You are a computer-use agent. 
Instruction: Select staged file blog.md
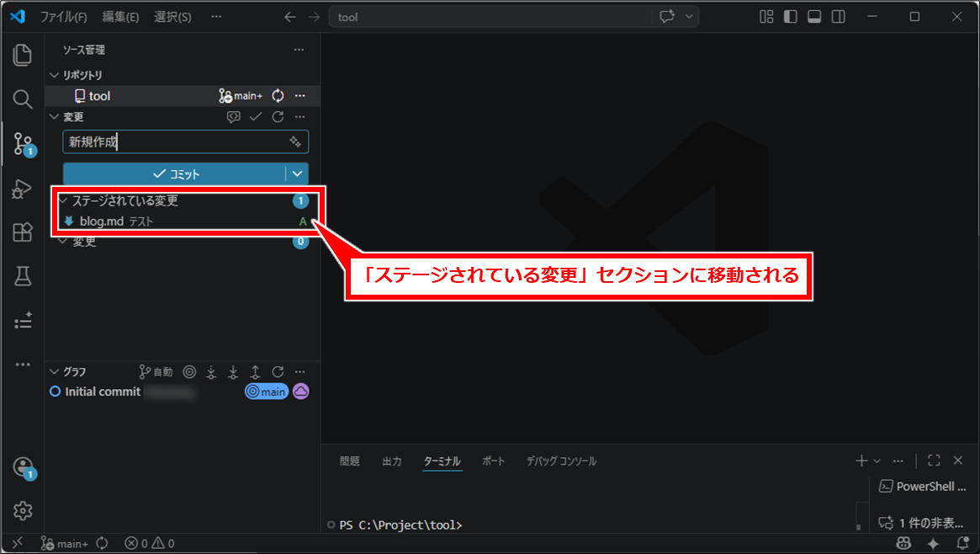click(x=101, y=221)
